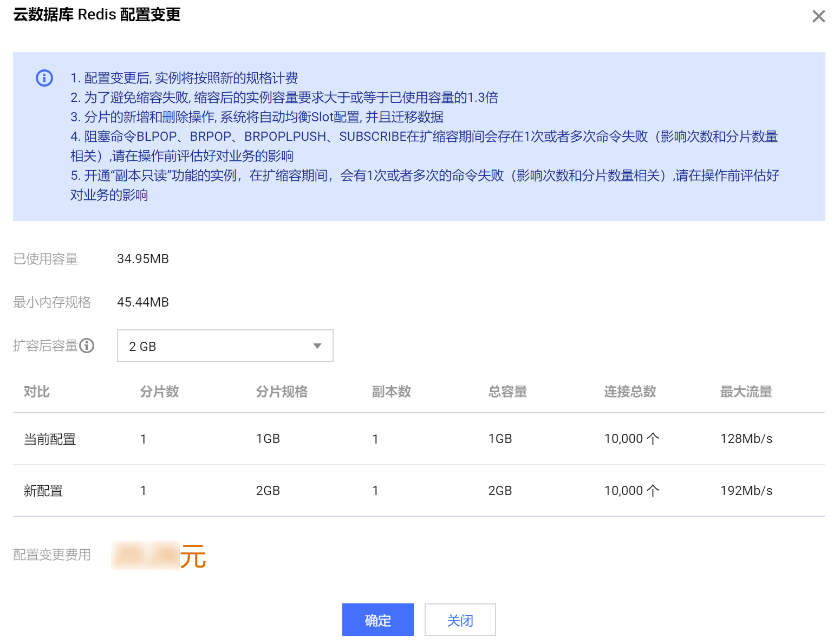The width and height of the screenshot is (840, 644).
Task: Click the info icon beside 扩容后容量
Action: pyautogui.click(x=87, y=346)
